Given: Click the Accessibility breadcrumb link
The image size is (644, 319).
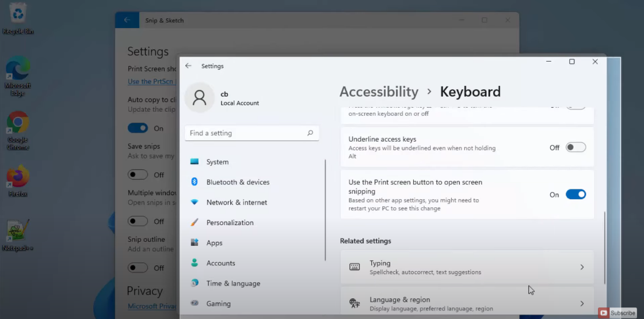Looking at the screenshot, I should point(379,92).
